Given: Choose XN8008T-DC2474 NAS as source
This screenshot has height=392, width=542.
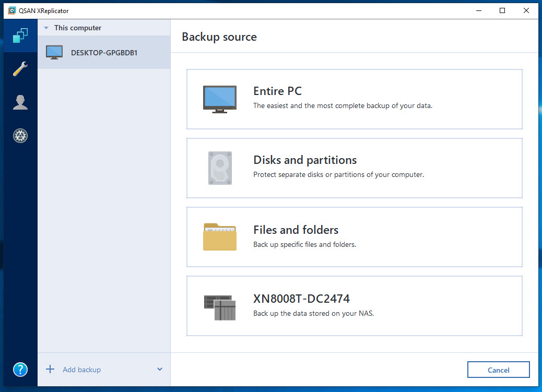Looking at the screenshot, I should (355, 306).
